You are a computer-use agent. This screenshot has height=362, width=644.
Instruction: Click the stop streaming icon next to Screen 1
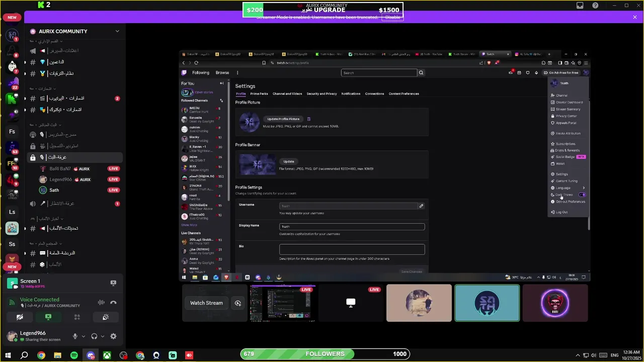[x=113, y=283]
